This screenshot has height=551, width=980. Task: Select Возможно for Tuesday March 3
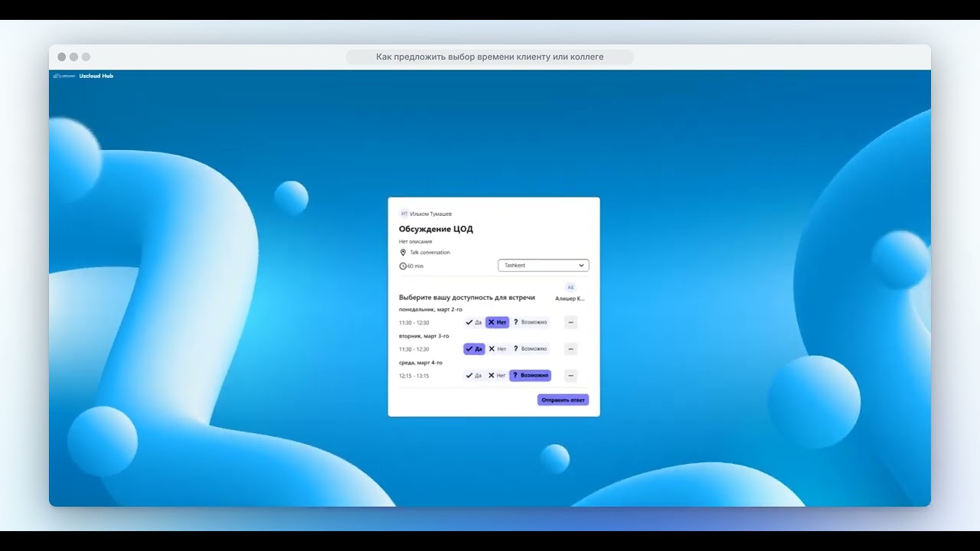(530, 349)
